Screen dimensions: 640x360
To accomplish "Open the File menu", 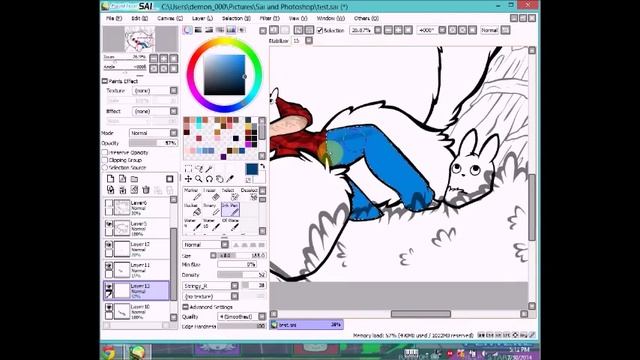I will point(114,18).
